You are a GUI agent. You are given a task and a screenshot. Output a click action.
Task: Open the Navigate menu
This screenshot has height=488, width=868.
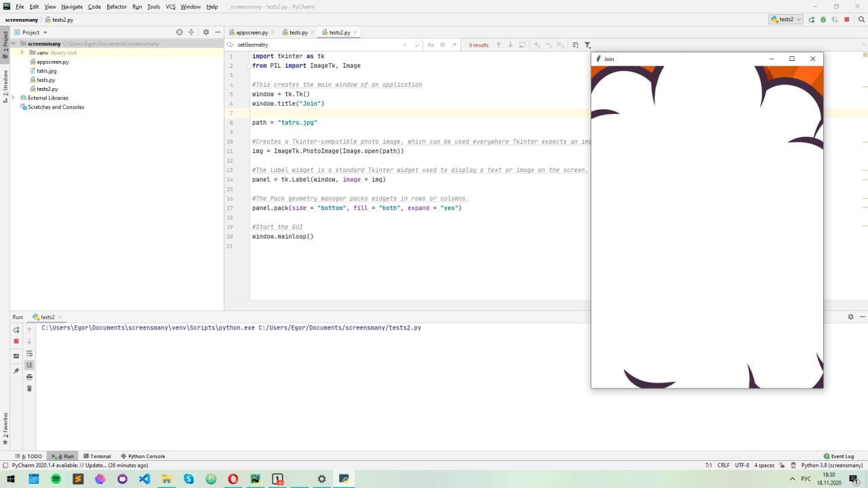pos(72,6)
